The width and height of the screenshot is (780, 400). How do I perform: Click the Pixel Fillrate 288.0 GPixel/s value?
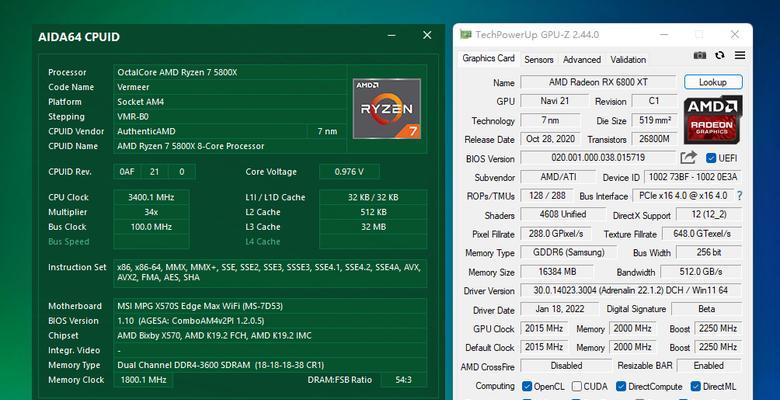(x=556, y=234)
